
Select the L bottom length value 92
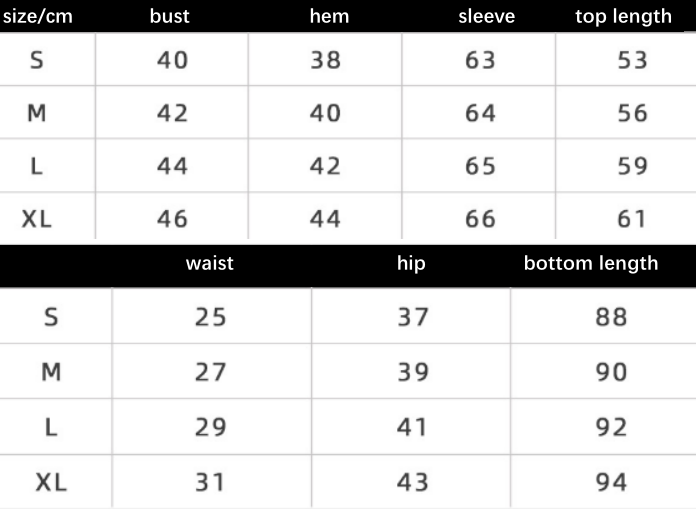point(611,427)
